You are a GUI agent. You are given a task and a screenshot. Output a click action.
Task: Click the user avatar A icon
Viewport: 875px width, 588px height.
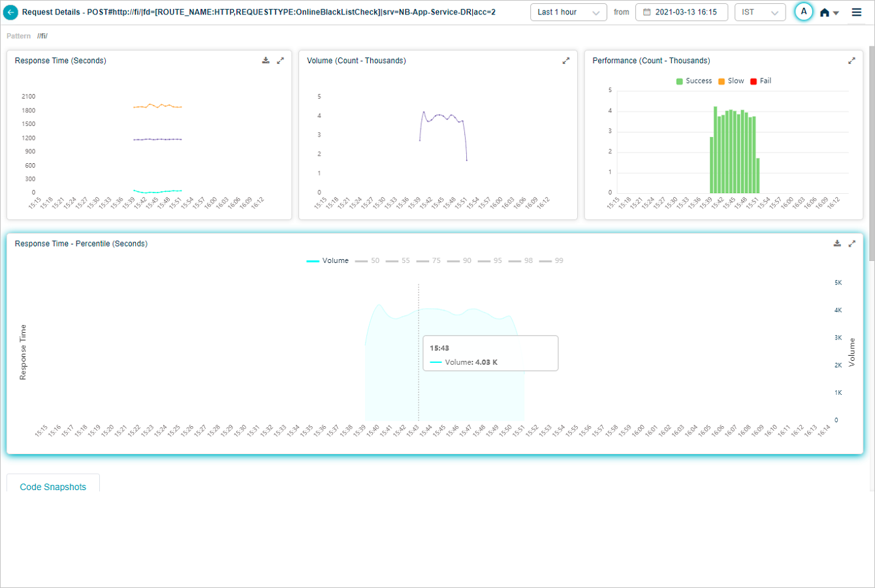(x=804, y=12)
